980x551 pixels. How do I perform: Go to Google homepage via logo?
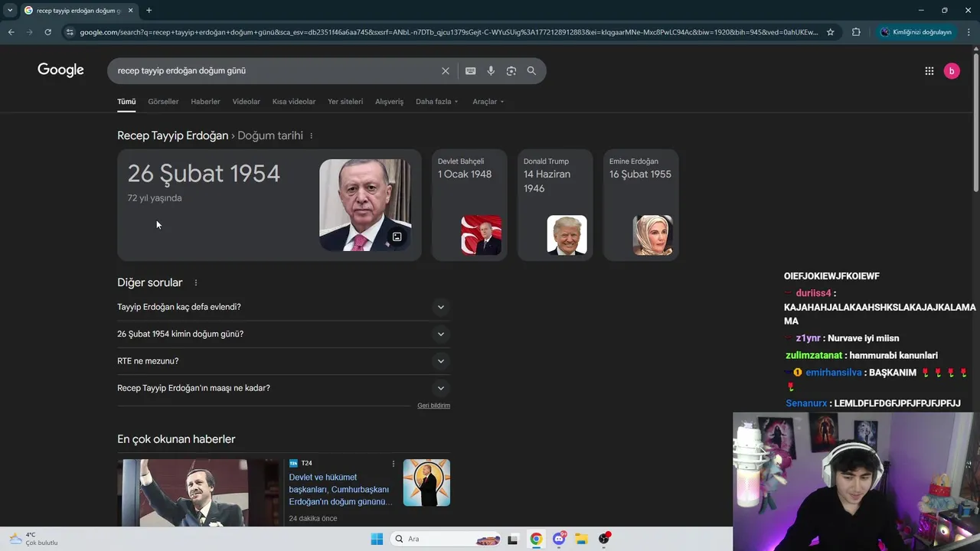[x=60, y=70]
